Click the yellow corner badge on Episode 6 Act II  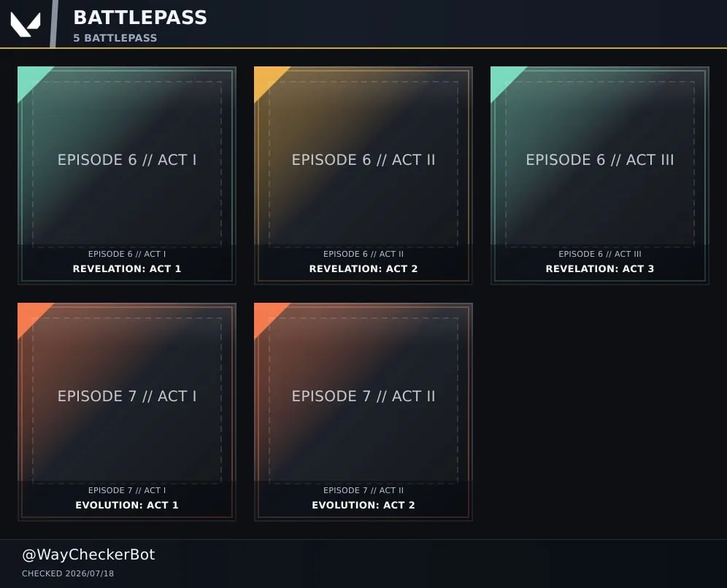(x=266, y=79)
